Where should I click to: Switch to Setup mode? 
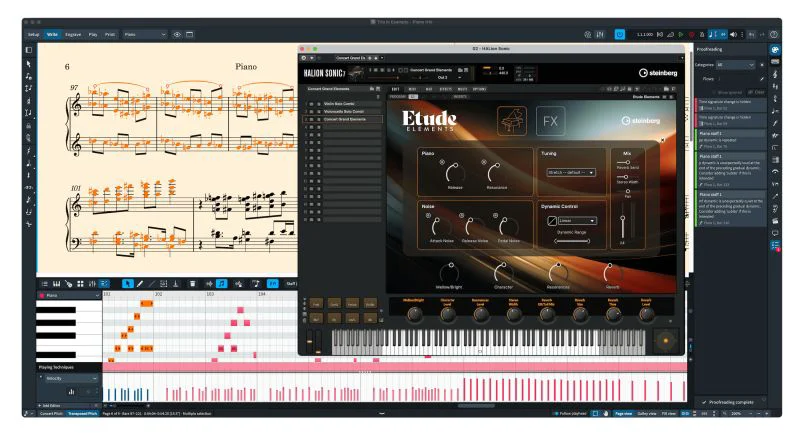click(x=33, y=34)
